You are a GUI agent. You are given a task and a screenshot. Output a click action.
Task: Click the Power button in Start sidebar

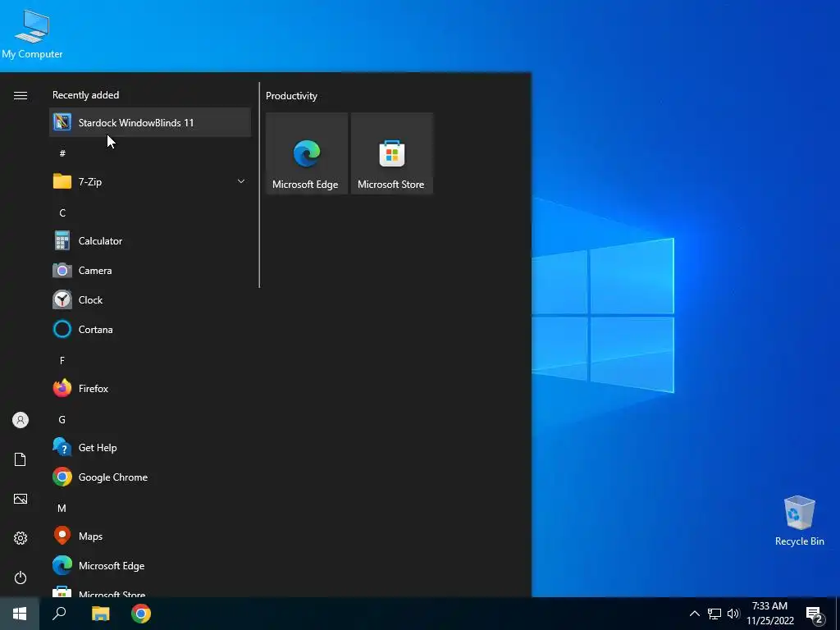pos(21,577)
